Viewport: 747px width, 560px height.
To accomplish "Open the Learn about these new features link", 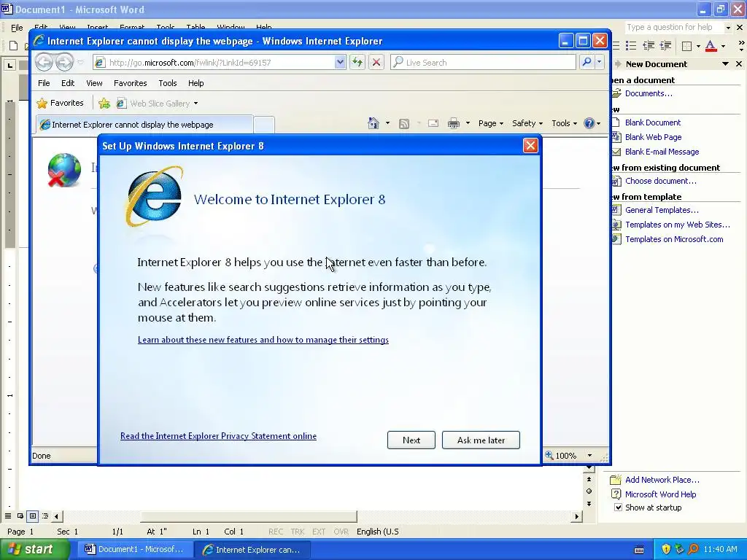I will (263, 340).
